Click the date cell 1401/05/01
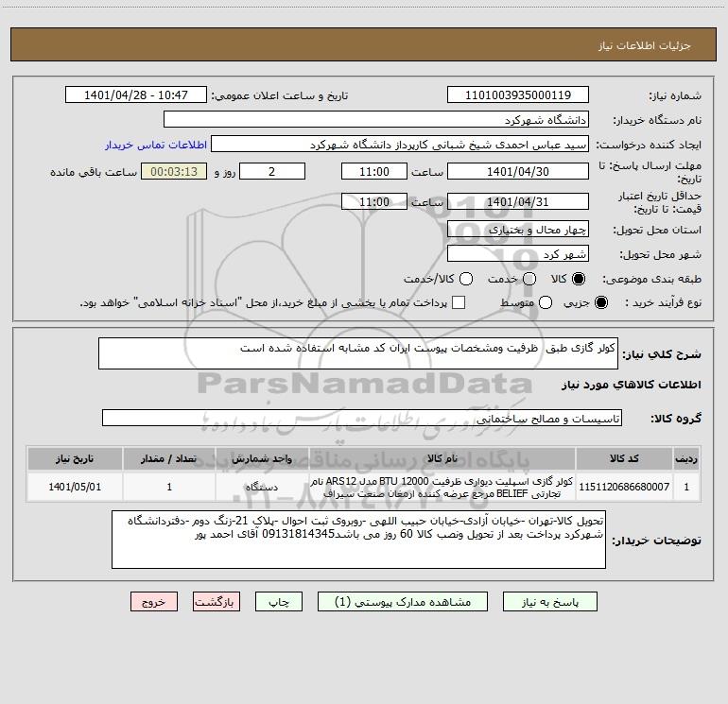Screen dimensions: 728x704 pyautogui.click(x=75, y=487)
